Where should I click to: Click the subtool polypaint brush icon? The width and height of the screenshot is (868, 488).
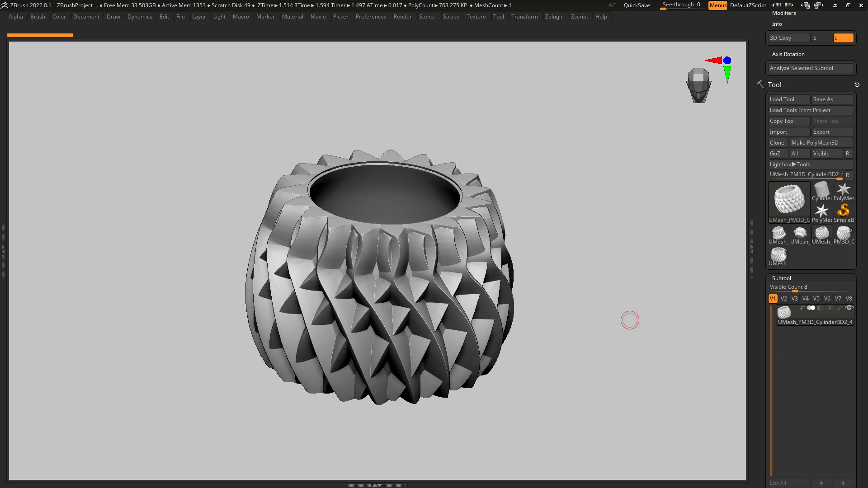[x=839, y=308]
